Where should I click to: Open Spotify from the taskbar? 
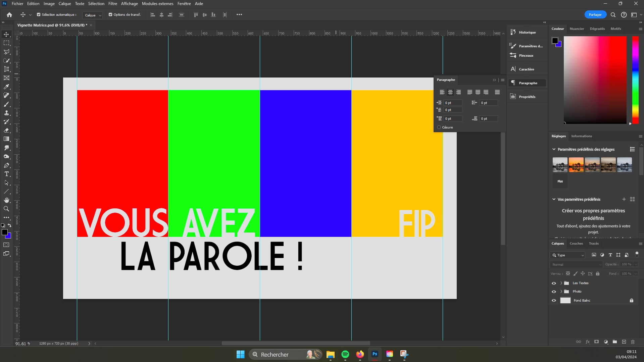(x=345, y=354)
